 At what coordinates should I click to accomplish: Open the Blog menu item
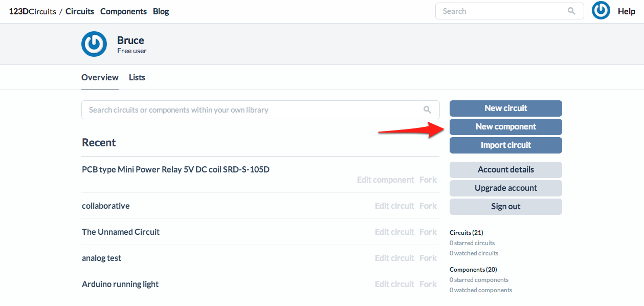coord(161,11)
